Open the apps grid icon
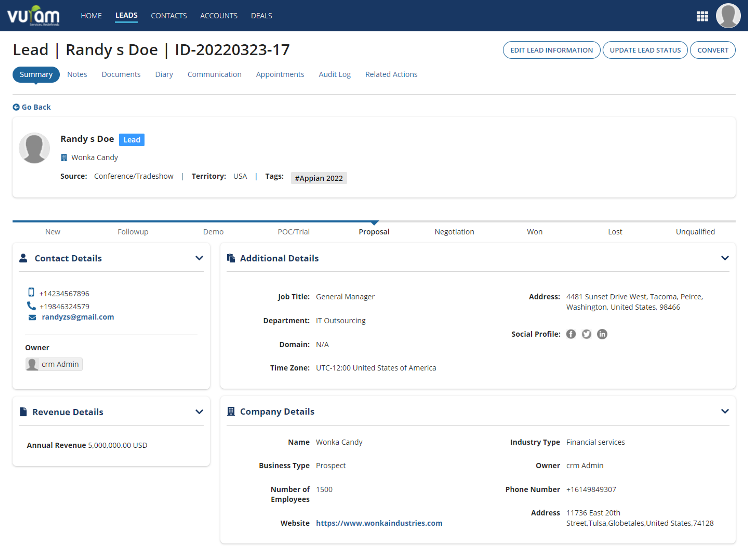 coord(702,16)
